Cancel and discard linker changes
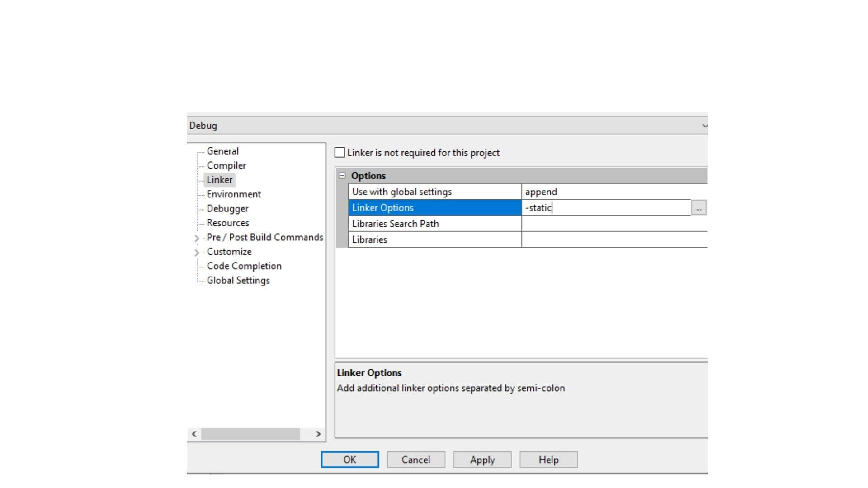868x488 pixels. coord(415,460)
